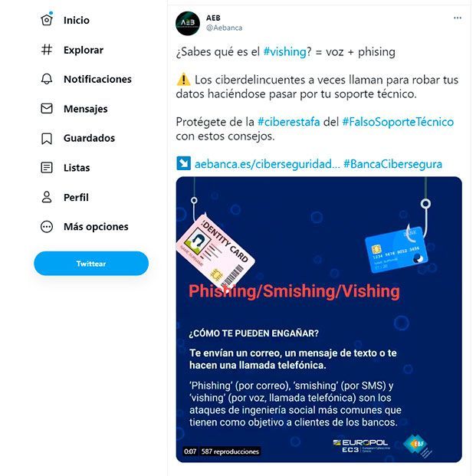Click the Más opciones circle icon
The image size is (476, 476).
point(47,226)
